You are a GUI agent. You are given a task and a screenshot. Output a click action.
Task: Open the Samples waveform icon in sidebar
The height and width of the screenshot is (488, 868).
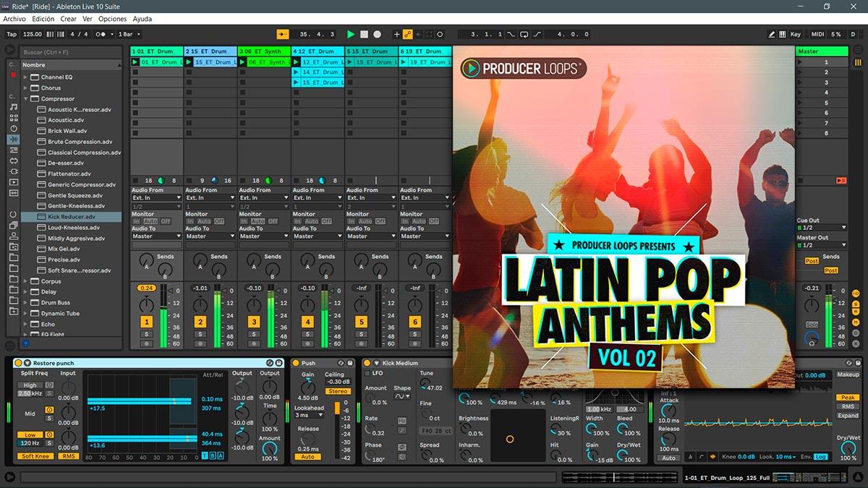pyautogui.click(x=13, y=193)
